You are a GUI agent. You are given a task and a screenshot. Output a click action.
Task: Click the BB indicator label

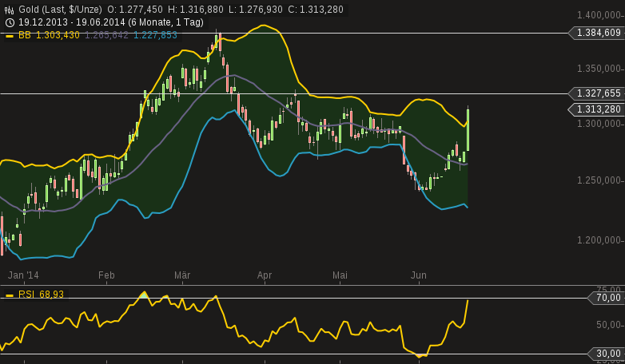click(25, 35)
